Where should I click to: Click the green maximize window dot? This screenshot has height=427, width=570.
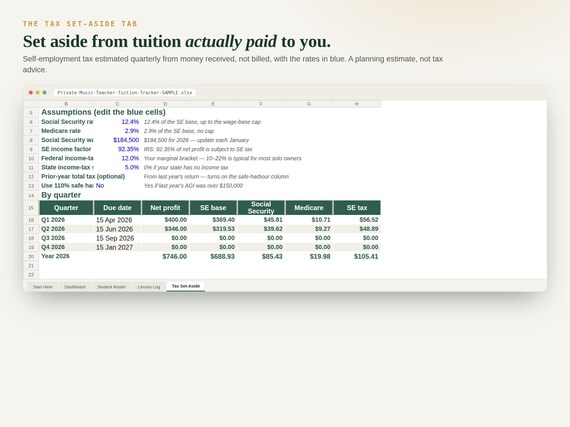[44, 93]
